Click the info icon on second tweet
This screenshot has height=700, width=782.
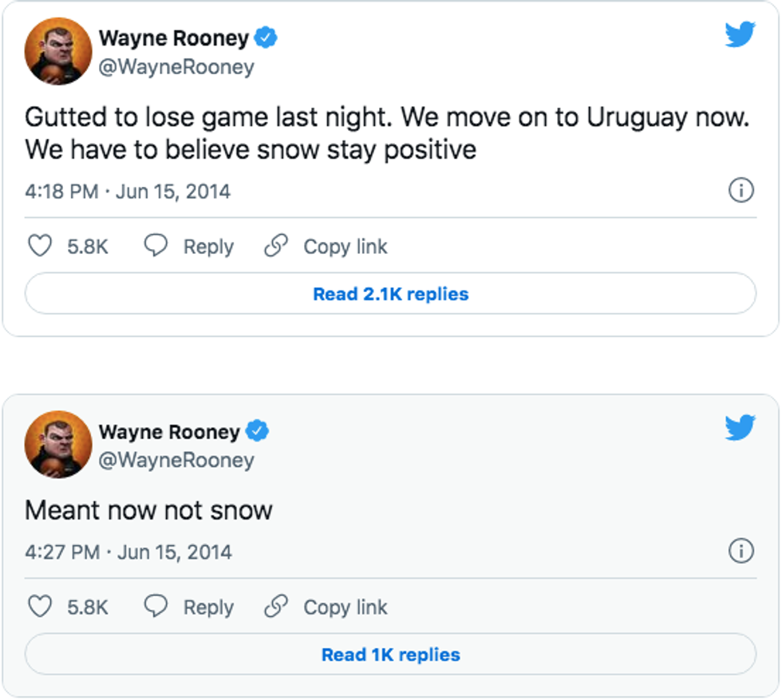[741, 551]
